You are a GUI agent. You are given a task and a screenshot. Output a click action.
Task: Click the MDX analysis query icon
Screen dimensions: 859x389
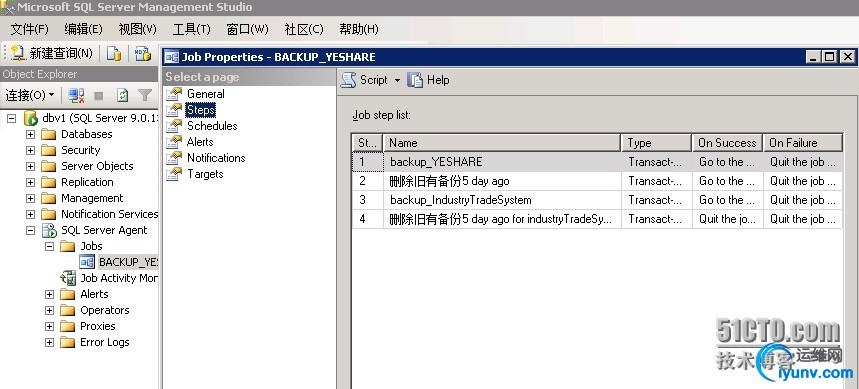[143, 53]
